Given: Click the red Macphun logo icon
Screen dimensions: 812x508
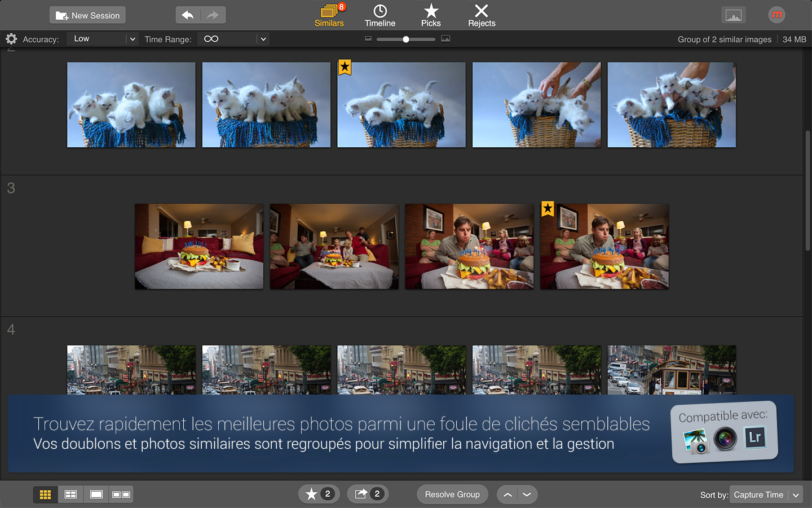Looking at the screenshot, I should coord(776,15).
